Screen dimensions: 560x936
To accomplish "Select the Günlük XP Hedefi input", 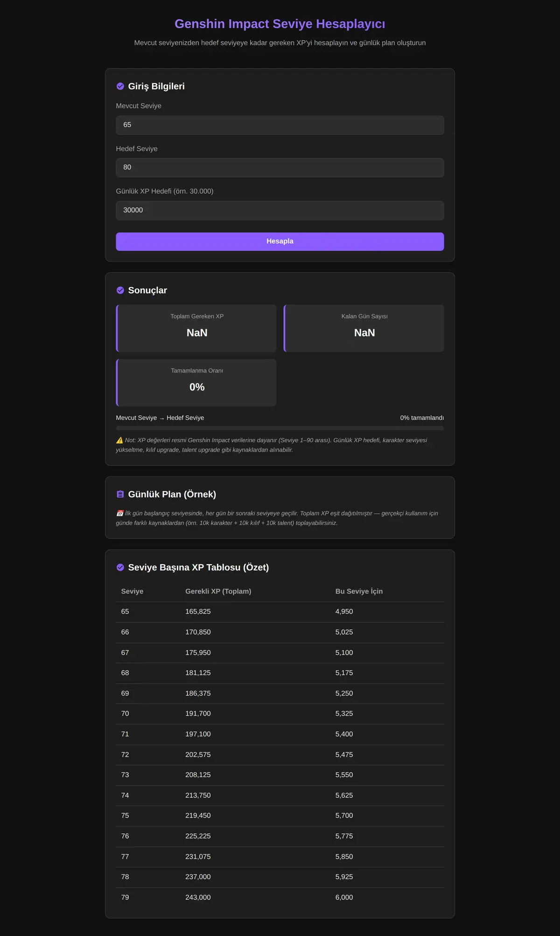I will coord(280,211).
